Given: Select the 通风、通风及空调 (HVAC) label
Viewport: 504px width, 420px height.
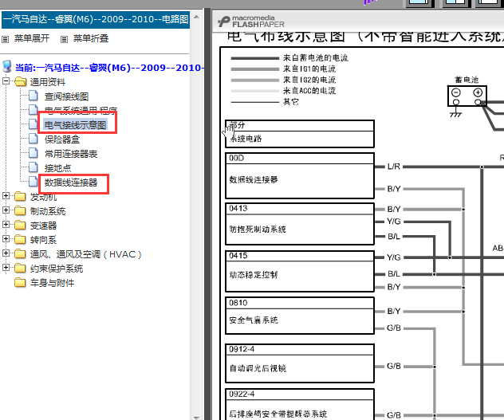Looking at the screenshot, I should (86, 254).
